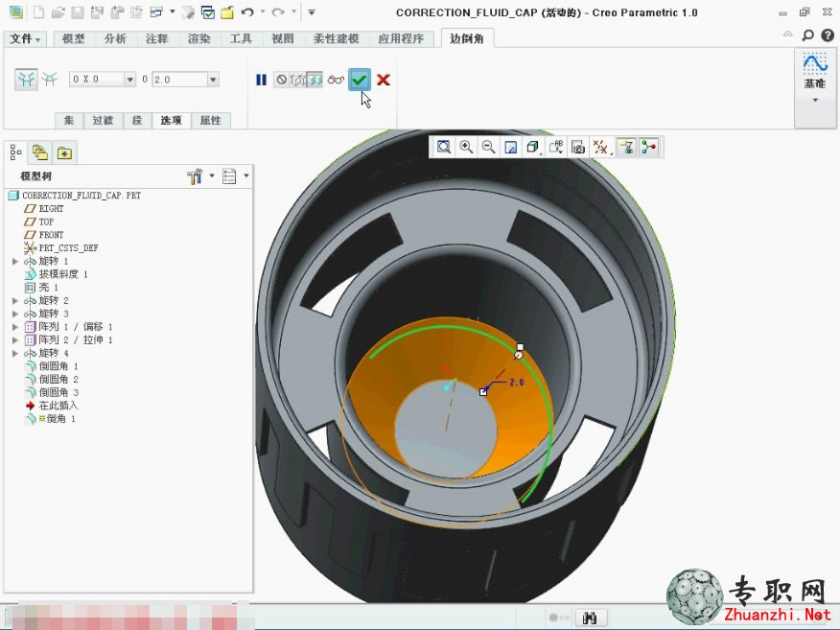Open the Named Views icon
This screenshot has width=840, height=630.
click(555, 147)
